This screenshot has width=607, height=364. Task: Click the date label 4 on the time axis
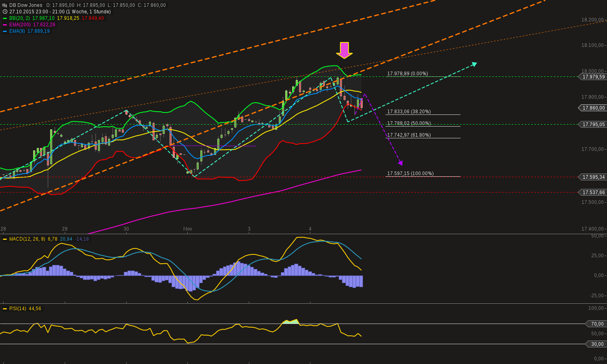coord(310,229)
